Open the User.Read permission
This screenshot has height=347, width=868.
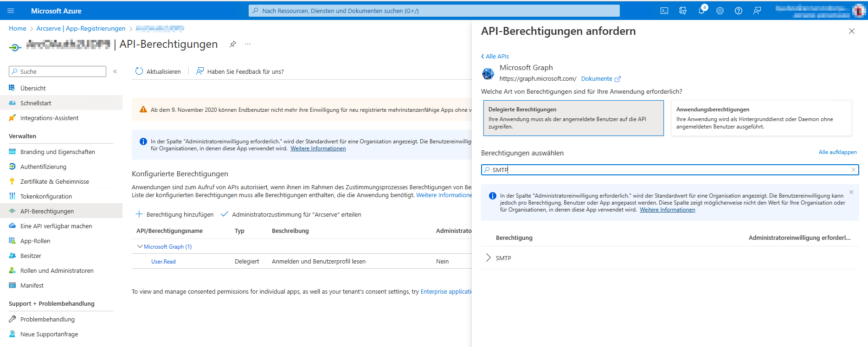click(x=163, y=262)
